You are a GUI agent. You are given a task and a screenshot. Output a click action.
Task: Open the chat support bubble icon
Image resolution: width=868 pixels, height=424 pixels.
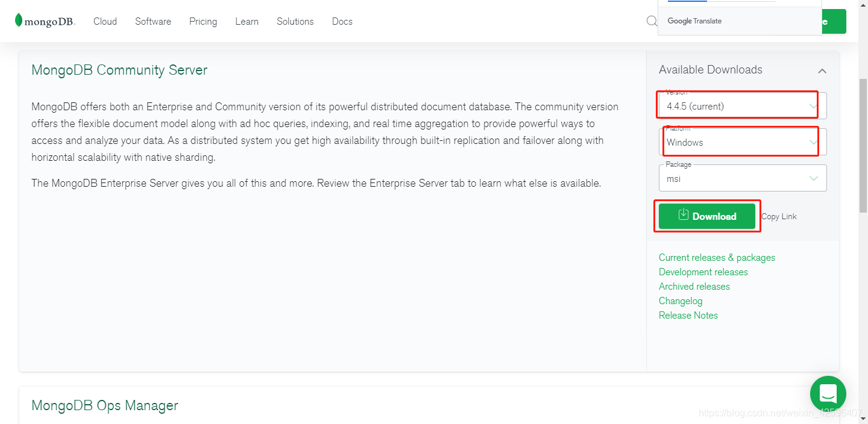pos(828,394)
